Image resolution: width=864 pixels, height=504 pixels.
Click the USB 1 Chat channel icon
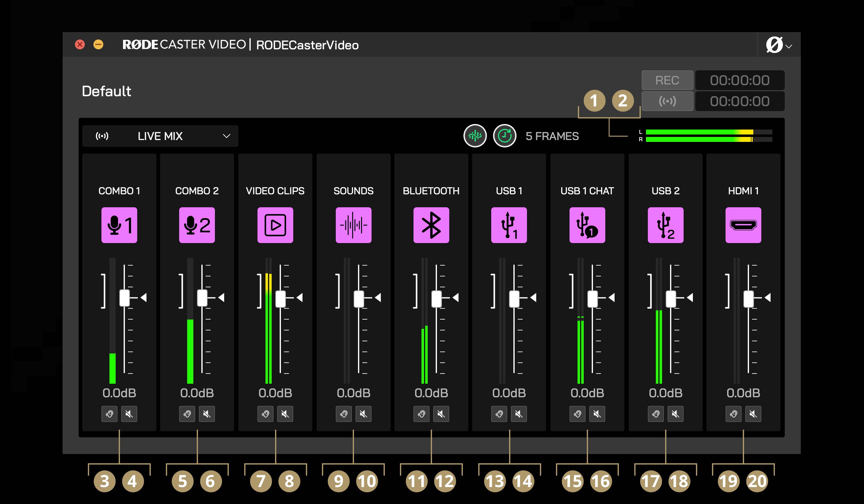point(587,225)
